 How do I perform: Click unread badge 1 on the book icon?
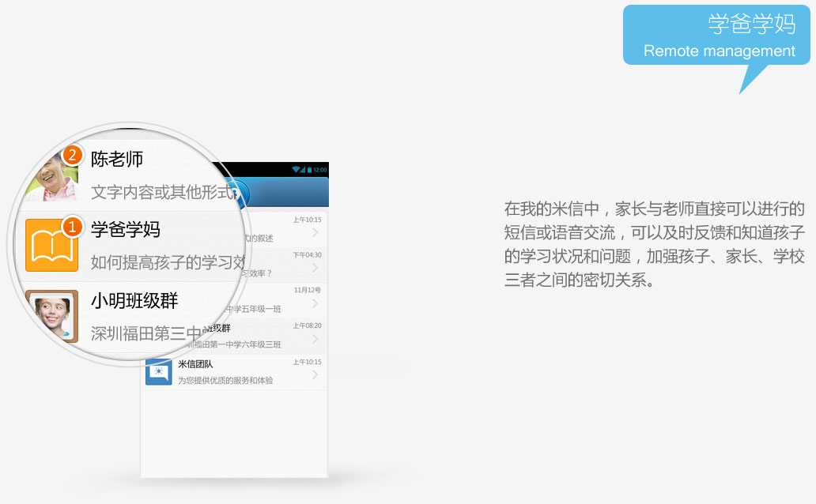click(72, 227)
